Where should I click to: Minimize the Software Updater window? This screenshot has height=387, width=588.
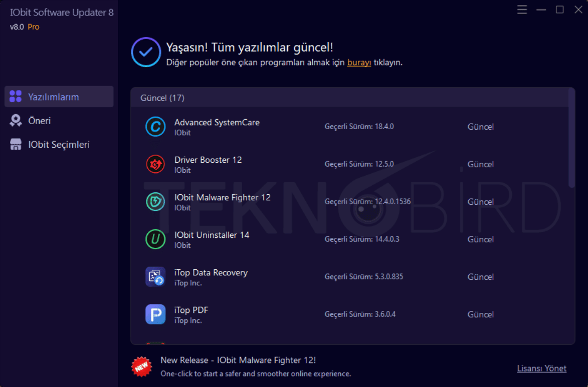(541, 10)
